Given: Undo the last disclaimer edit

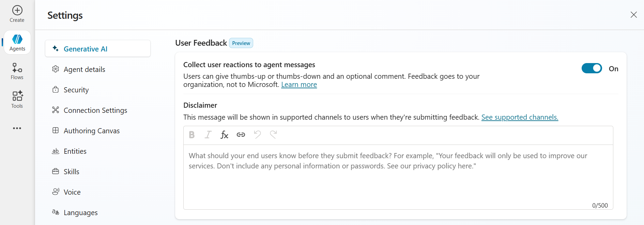Looking at the screenshot, I should tap(257, 135).
